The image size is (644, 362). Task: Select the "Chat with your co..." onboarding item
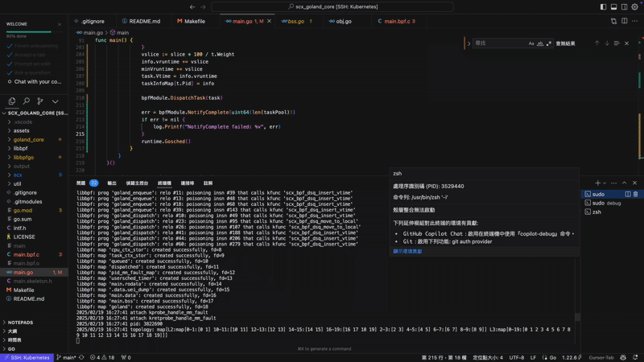pyautogui.click(x=37, y=81)
